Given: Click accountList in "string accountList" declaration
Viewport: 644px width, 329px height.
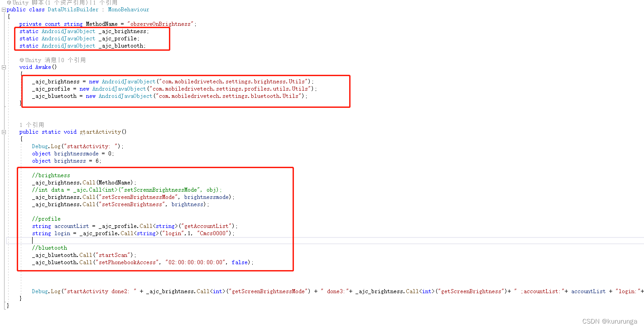Looking at the screenshot, I should pyautogui.click(x=72, y=226).
